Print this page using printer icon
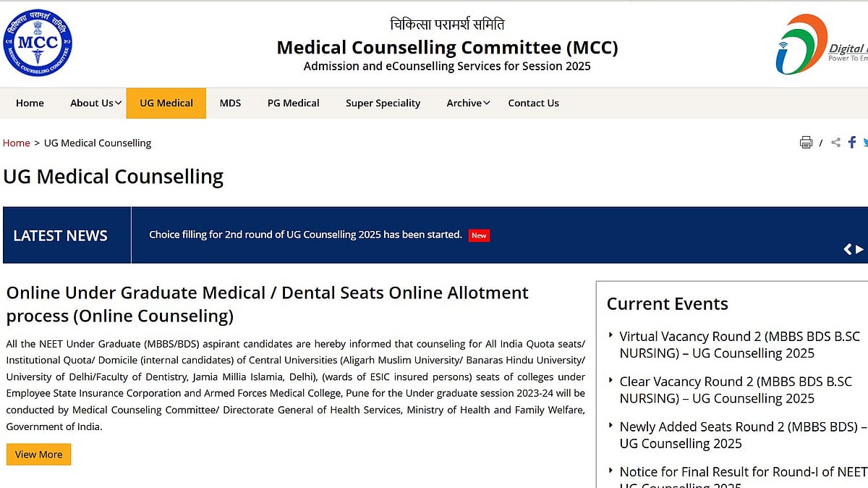The width and height of the screenshot is (868, 488). 806,143
